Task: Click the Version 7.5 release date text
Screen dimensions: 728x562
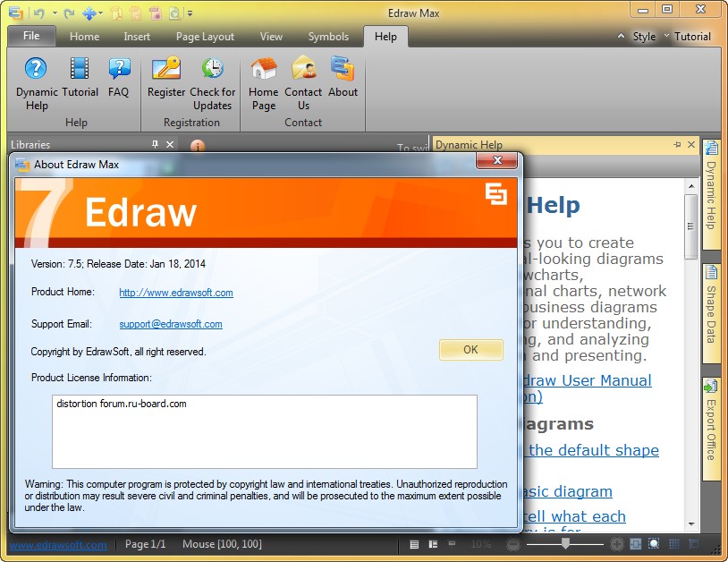Action: pos(118,264)
